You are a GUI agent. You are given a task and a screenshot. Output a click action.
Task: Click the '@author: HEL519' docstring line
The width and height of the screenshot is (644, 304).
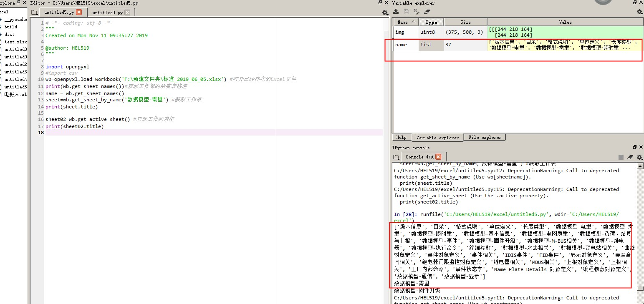pos(67,48)
